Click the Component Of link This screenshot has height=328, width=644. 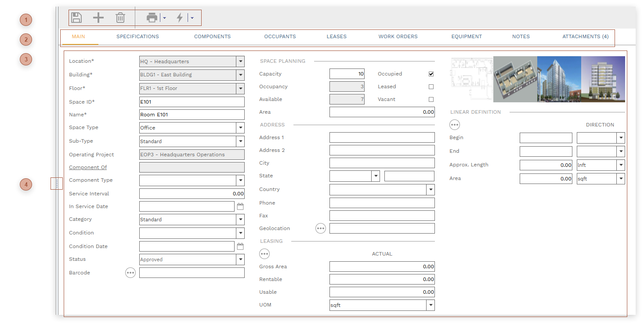[88, 167]
